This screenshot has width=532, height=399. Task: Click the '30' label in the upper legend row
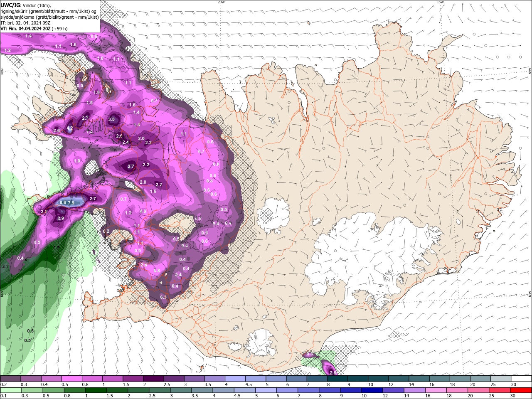(x=513, y=384)
